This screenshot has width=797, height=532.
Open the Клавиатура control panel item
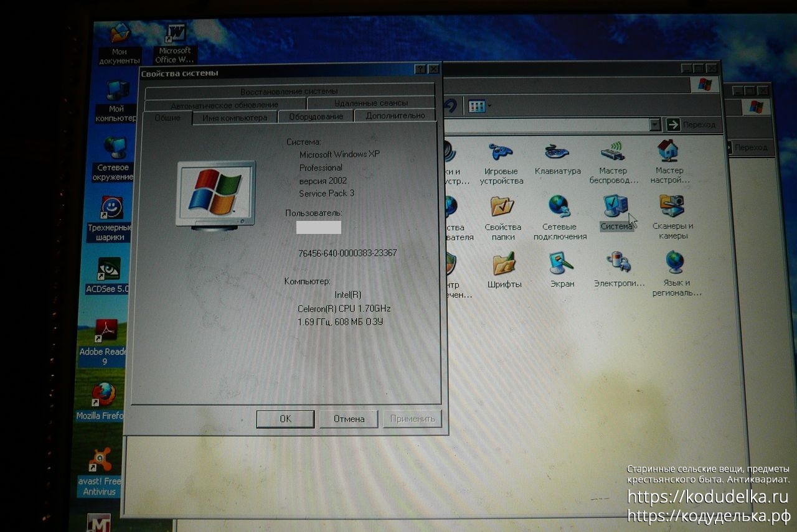pos(557,152)
